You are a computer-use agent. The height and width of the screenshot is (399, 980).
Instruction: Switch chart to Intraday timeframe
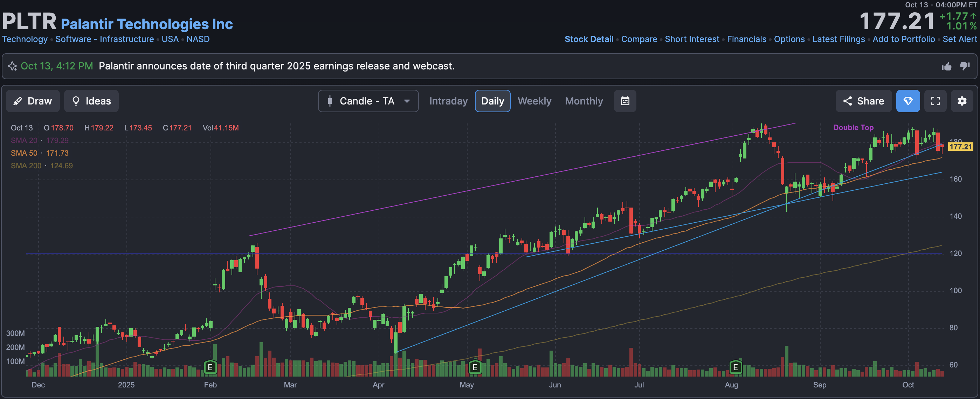(448, 101)
